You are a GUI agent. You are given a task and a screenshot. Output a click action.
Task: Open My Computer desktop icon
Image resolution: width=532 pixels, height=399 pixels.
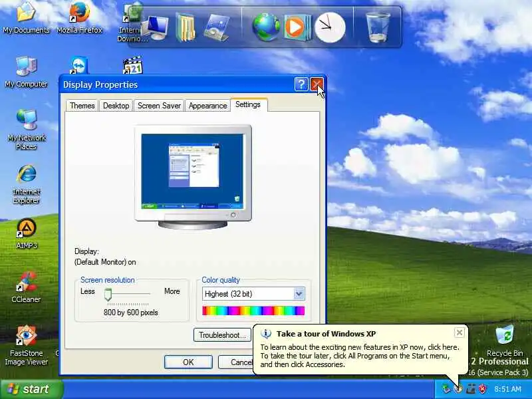(x=26, y=72)
